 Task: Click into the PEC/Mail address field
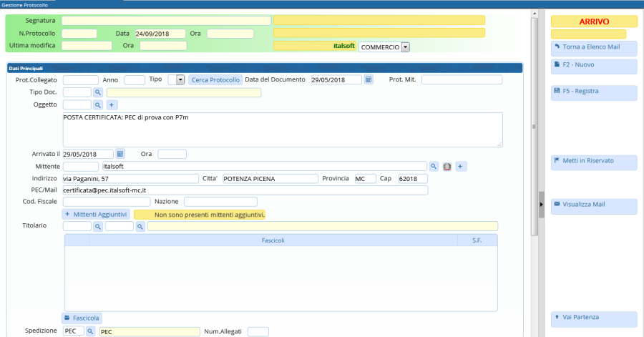pyautogui.click(x=245, y=190)
